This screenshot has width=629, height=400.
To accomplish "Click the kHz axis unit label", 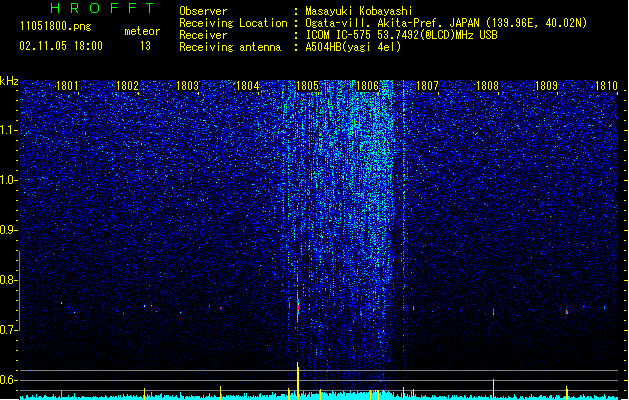I will click(9, 81).
